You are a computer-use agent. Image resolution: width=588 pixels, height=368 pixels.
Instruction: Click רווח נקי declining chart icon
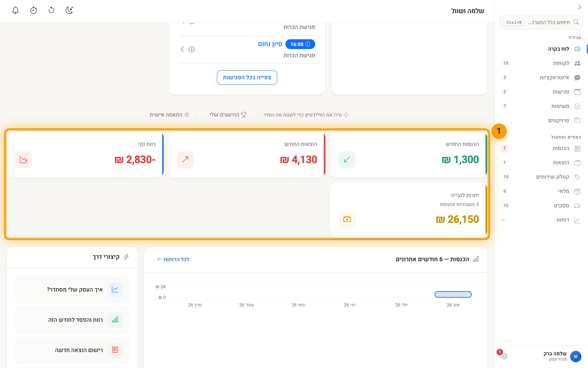[23, 160]
